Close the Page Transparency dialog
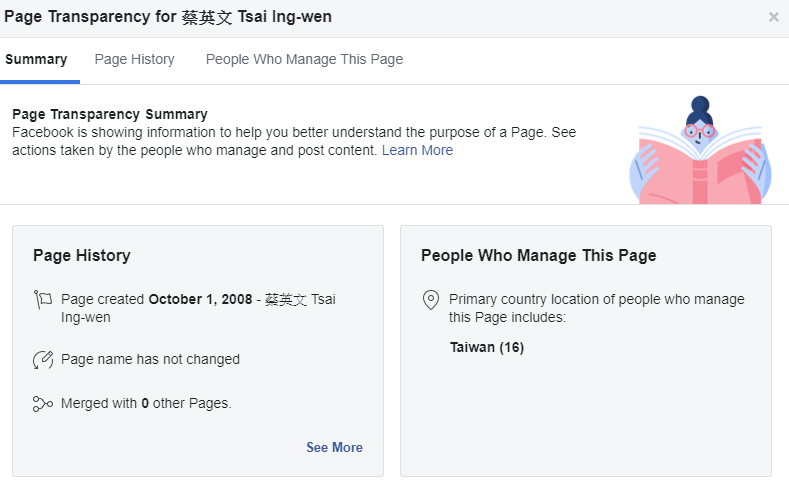This screenshot has height=487, width=789. [773, 17]
